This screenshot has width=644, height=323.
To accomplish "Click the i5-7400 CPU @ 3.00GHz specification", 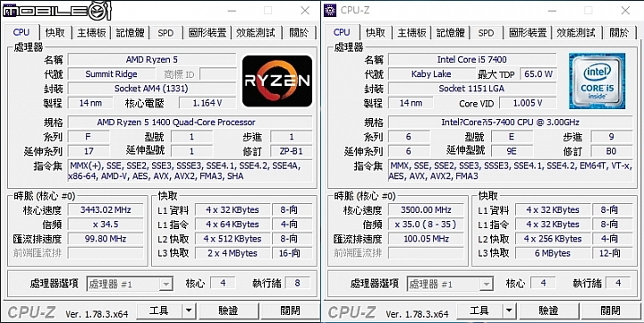I will coord(510,123).
